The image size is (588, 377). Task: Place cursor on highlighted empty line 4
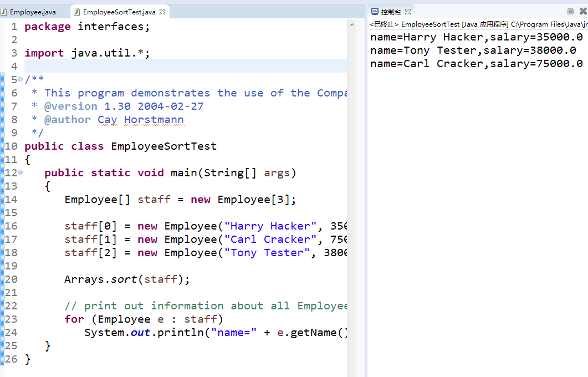click(186, 66)
